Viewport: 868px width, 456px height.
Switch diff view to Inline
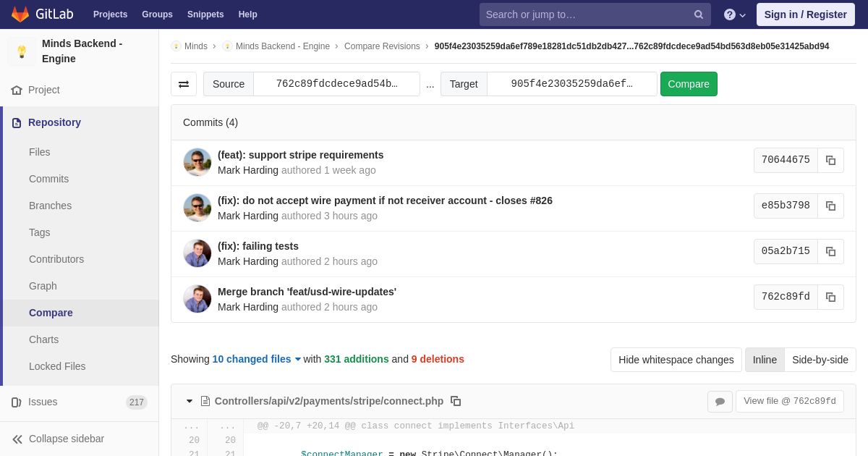pyautogui.click(x=765, y=360)
